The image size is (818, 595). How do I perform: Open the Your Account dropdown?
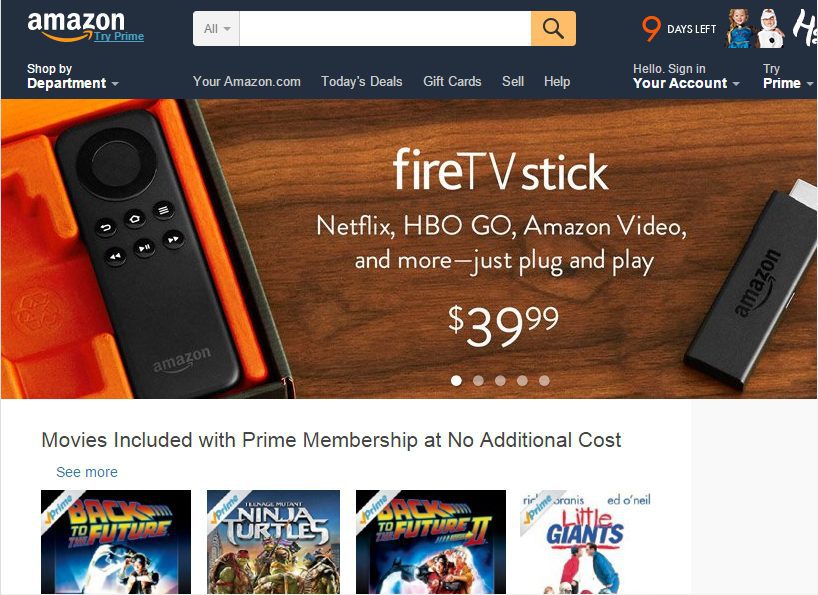686,76
